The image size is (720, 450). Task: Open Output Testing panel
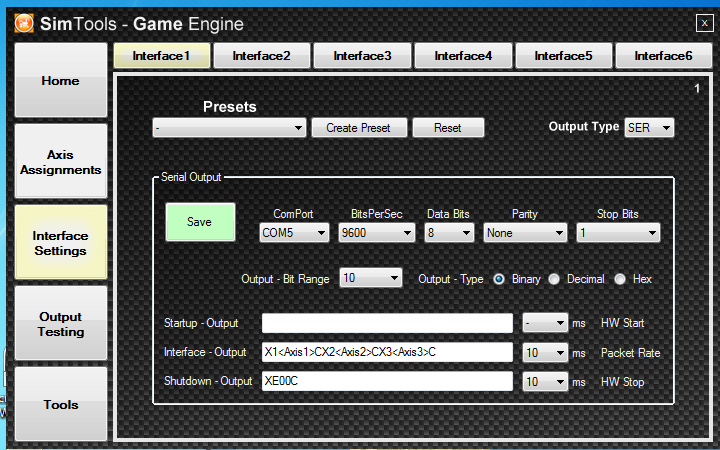(x=61, y=324)
